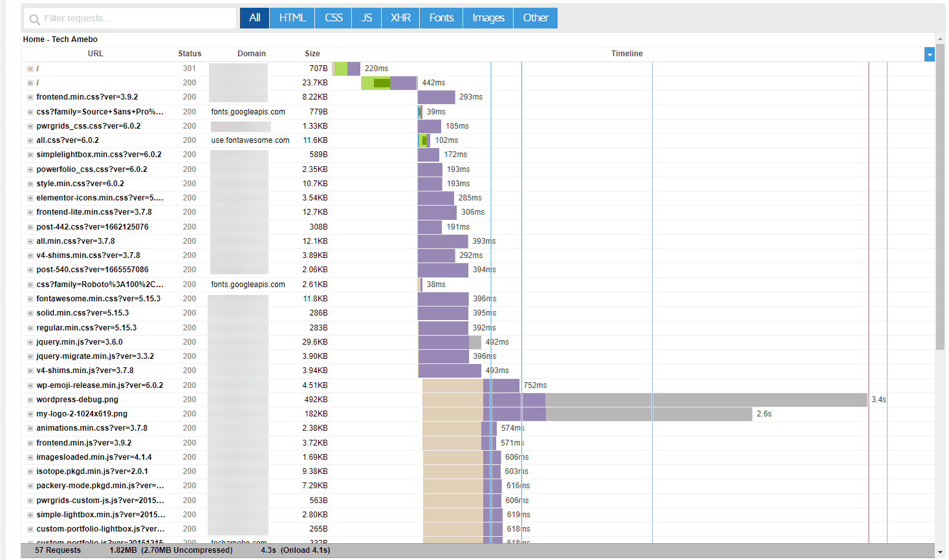Screen dimensions: 949x560
Task: Click URL text imagesloaded.min.js?ver=4.1.4
Action: 94,457
